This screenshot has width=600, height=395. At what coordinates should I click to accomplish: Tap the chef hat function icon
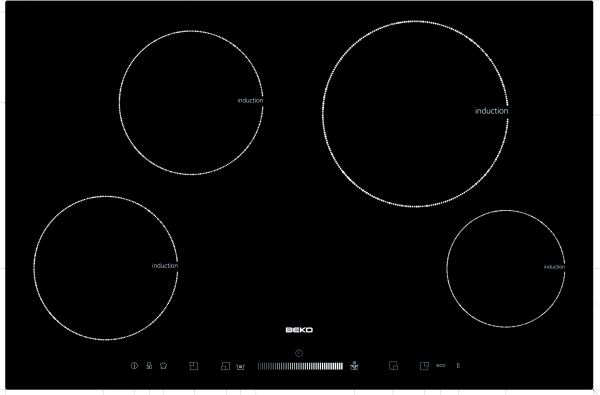tap(163, 366)
